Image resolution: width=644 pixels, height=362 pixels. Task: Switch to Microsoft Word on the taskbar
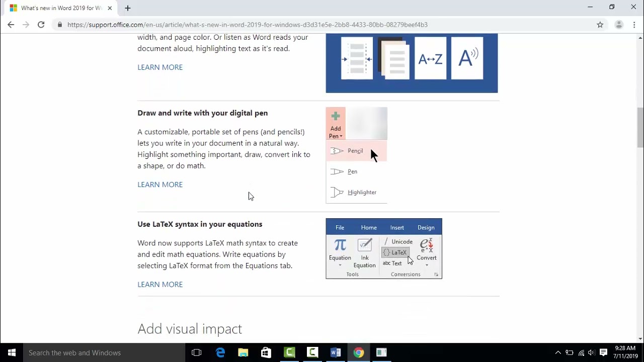(x=336, y=352)
